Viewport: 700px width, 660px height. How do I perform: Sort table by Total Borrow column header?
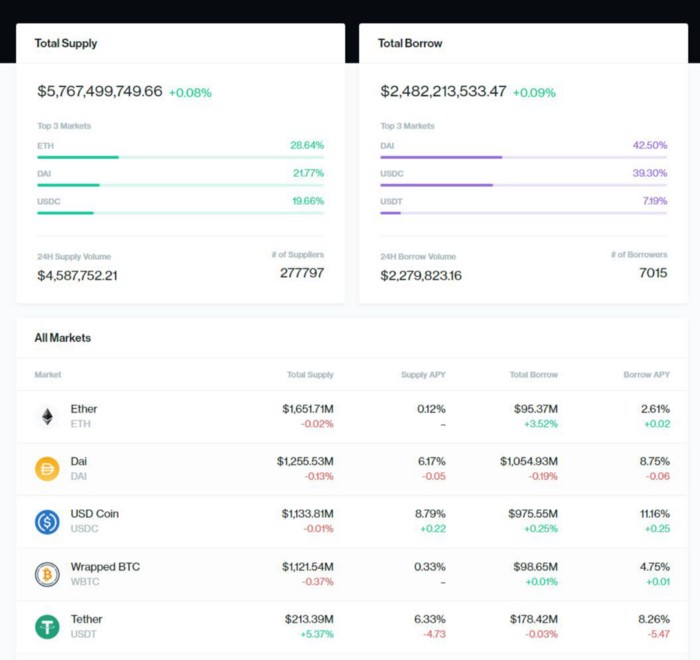point(534,375)
